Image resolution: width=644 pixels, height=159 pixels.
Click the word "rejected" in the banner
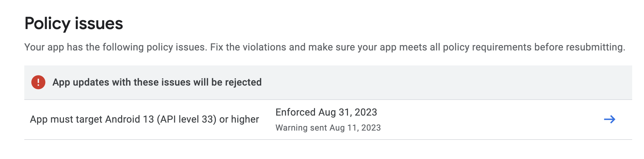[243, 82]
